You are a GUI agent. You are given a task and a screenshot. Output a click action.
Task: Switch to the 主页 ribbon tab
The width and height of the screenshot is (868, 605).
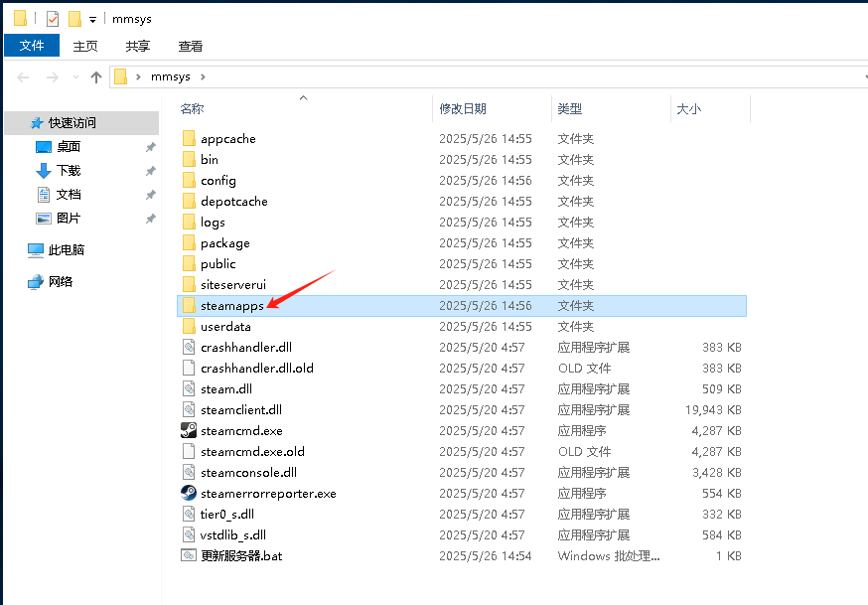pos(85,46)
